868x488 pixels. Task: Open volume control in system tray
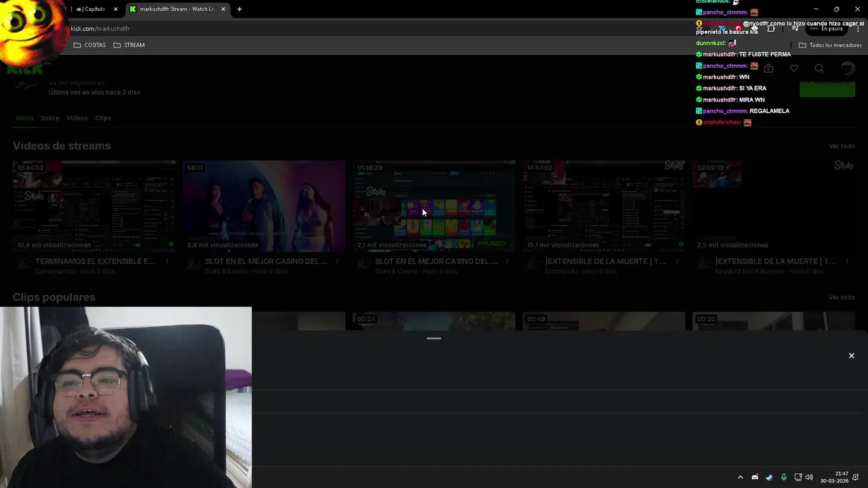click(x=809, y=477)
